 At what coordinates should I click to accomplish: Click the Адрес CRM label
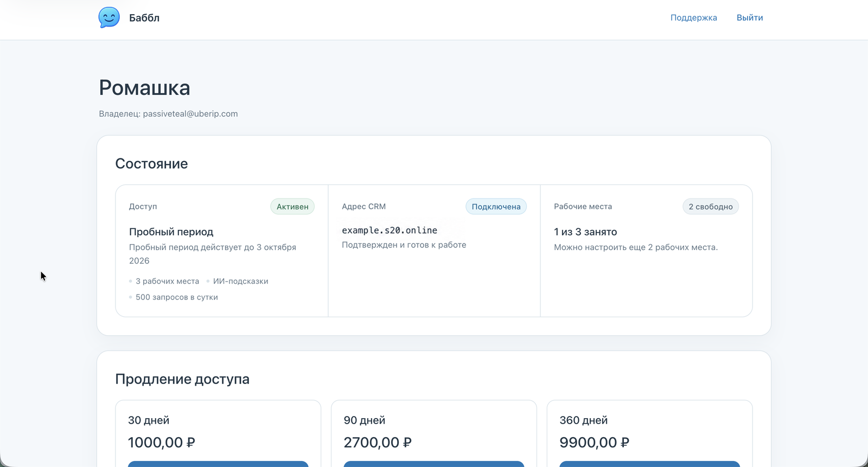coord(364,207)
